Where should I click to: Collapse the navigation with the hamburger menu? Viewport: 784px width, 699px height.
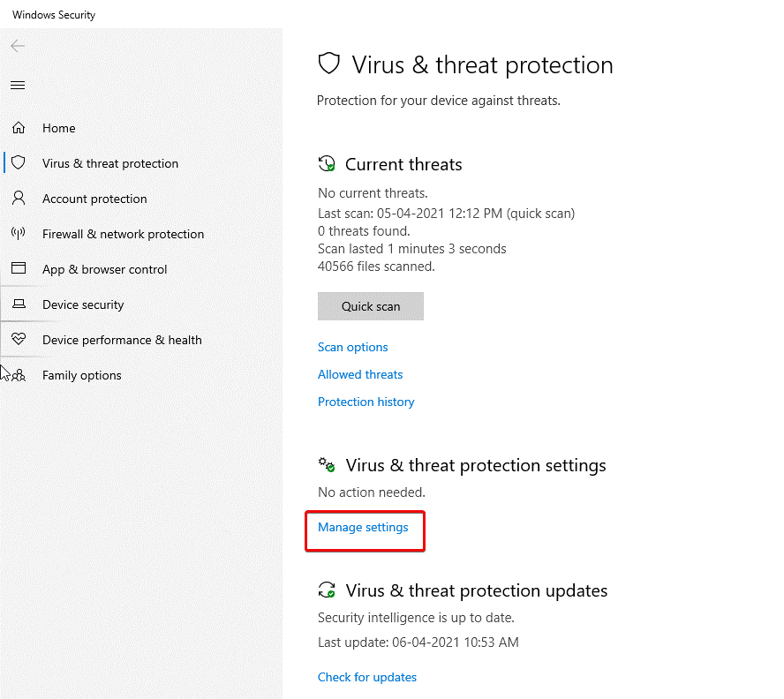[x=18, y=85]
